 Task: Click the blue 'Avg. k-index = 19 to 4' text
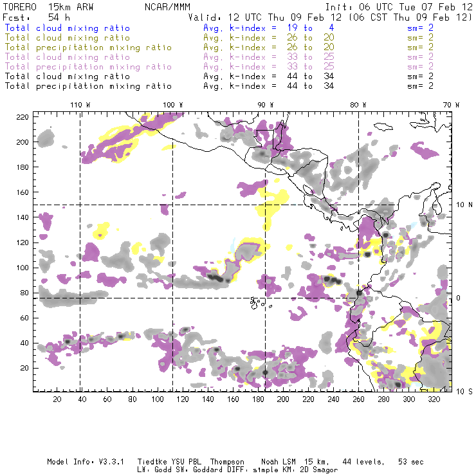269,28
